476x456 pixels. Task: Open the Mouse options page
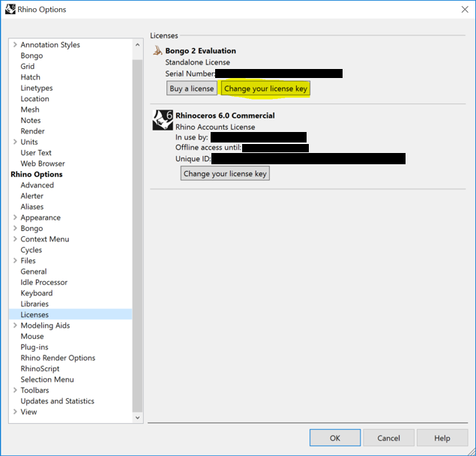coord(32,336)
